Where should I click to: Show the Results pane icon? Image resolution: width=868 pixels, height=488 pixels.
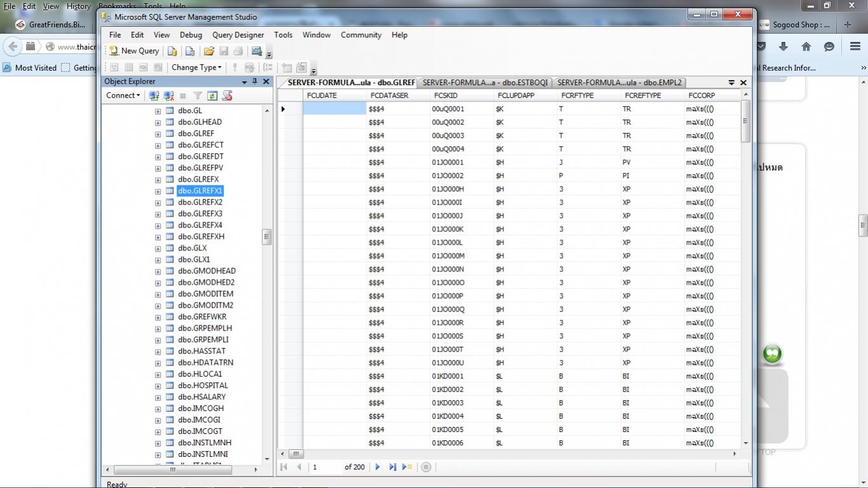tap(158, 67)
